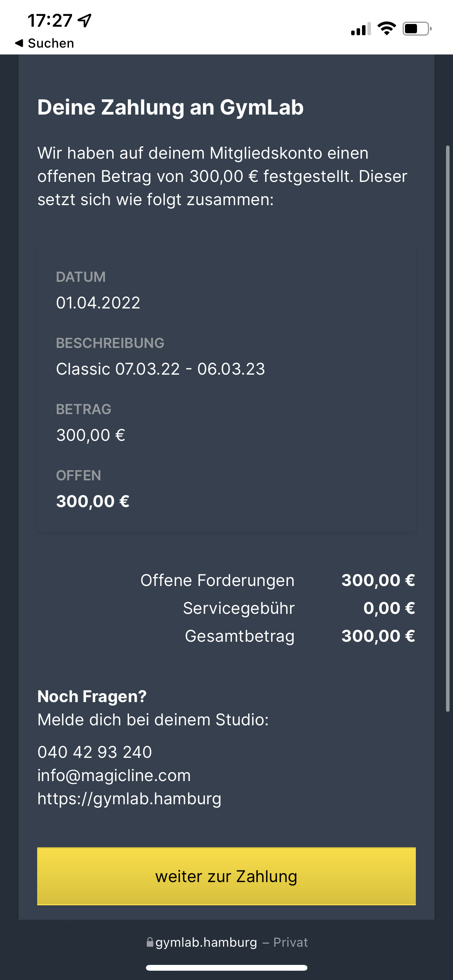The image size is (453, 980).
Task: Tap the cellular signal bars icon
Action: click(361, 29)
